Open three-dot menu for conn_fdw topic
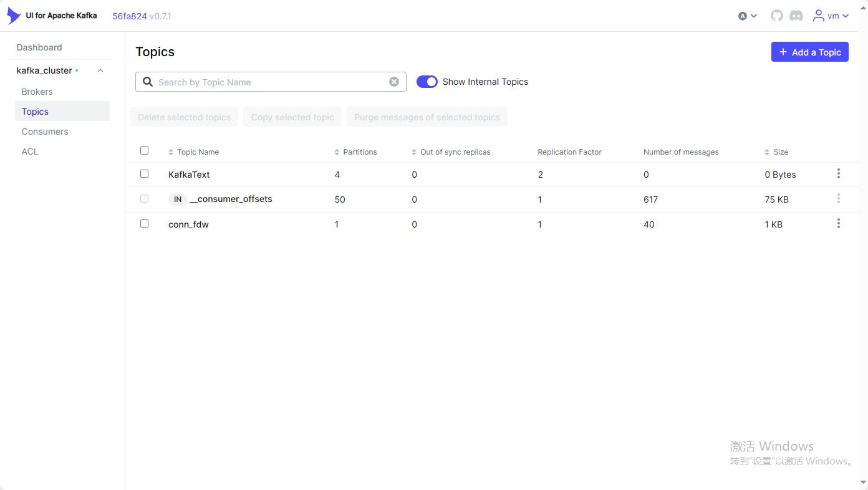The image size is (868, 490). pos(838,223)
